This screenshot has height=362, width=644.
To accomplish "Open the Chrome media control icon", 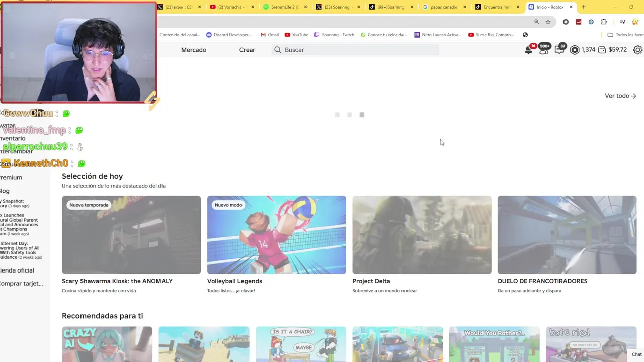I will 622,22.
